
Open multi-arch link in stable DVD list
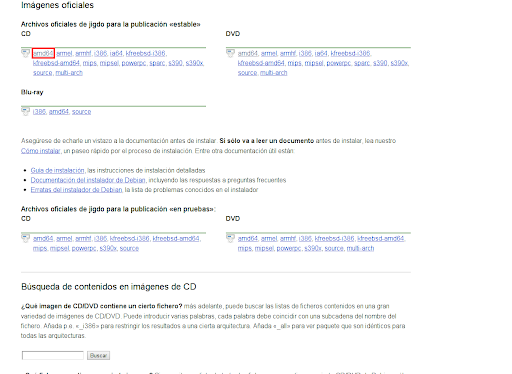(x=273, y=73)
